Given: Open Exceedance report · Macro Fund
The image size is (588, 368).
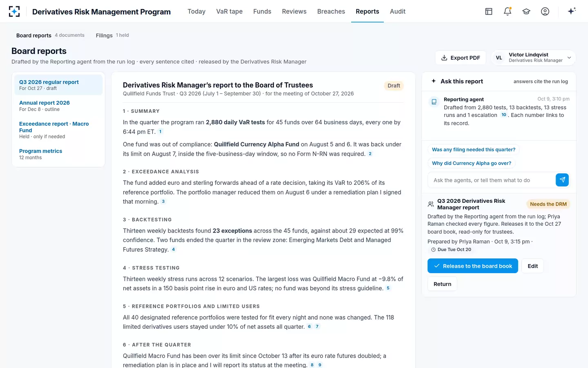Looking at the screenshot, I should pyautogui.click(x=58, y=130).
